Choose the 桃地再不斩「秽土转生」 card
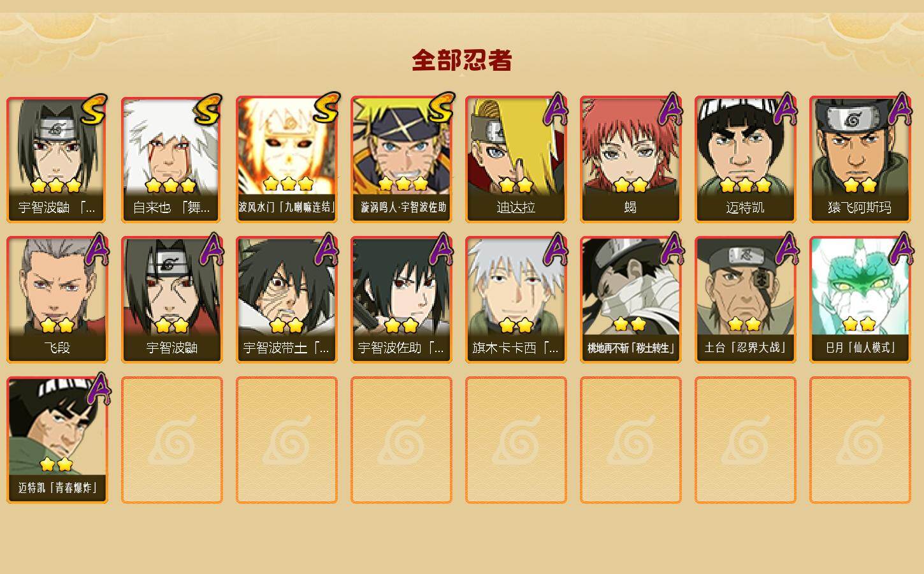 (631, 300)
